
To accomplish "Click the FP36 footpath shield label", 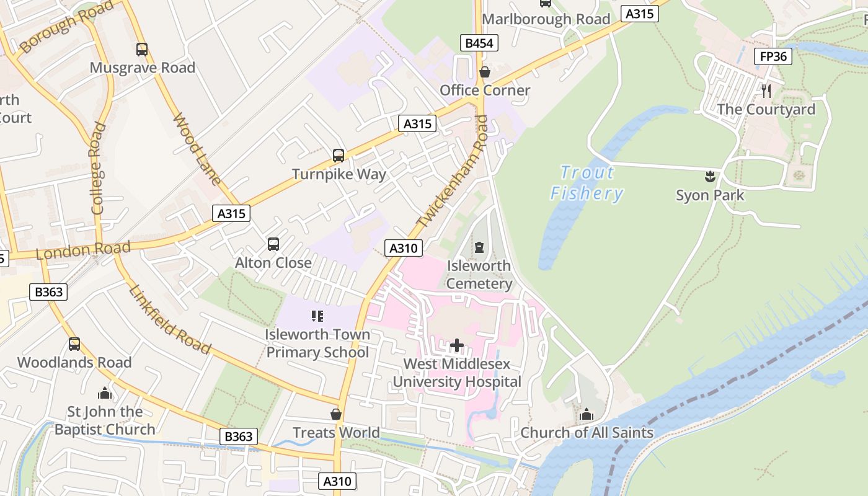I will click(773, 57).
